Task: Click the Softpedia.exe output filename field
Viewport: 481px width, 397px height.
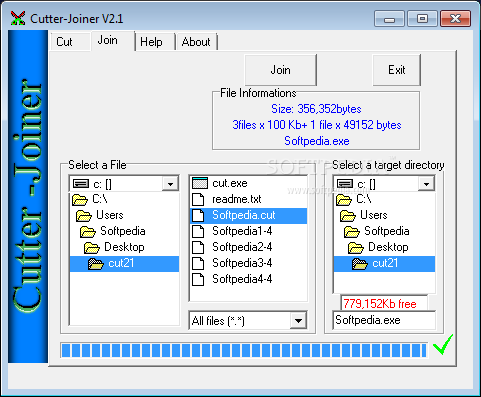Action: [384, 320]
